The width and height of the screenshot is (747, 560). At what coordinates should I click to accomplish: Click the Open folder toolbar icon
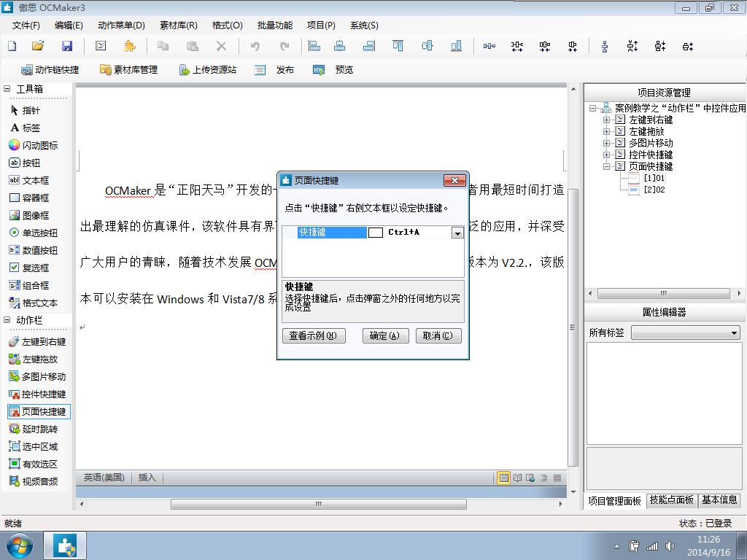(38, 46)
